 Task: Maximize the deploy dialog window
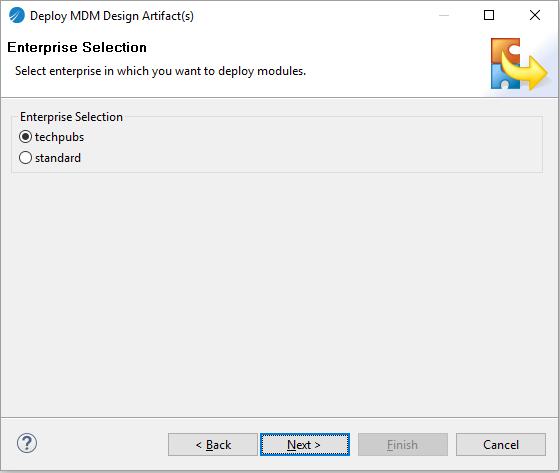click(489, 15)
